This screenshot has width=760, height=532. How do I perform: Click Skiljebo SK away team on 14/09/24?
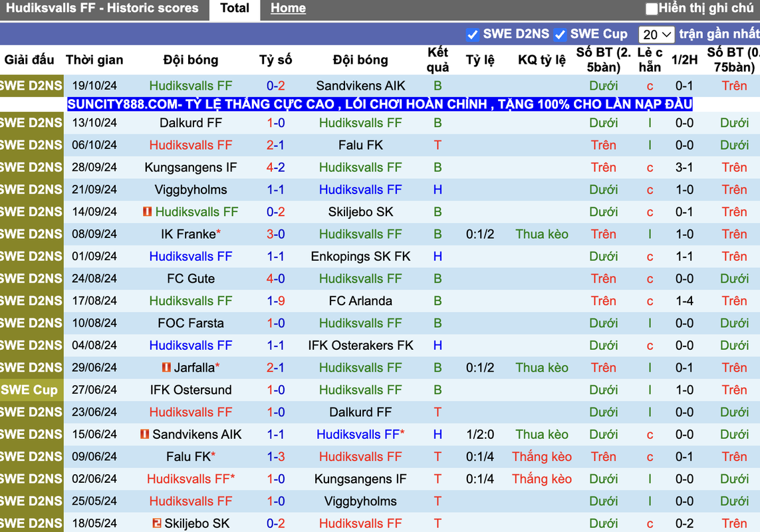pyautogui.click(x=360, y=212)
